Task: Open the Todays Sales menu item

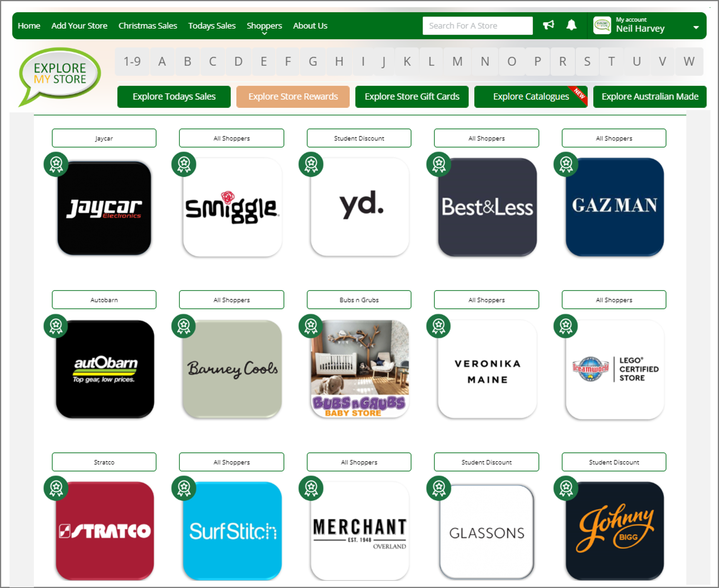Action: [x=212, y=26]
